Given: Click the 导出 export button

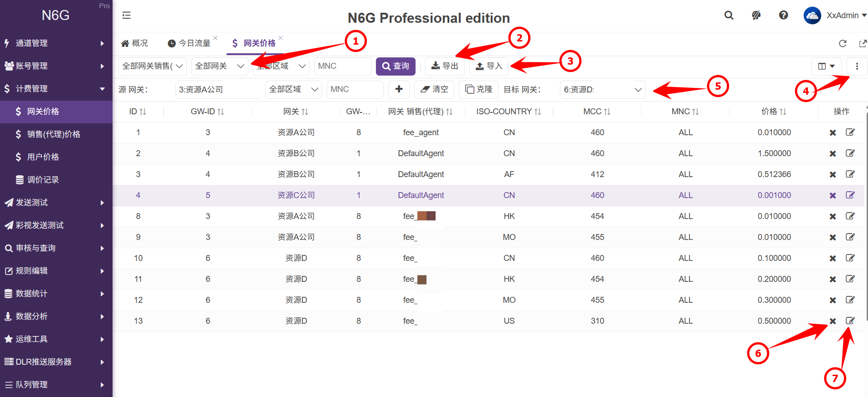Looking at the screenshot, I should coord(445,66).
